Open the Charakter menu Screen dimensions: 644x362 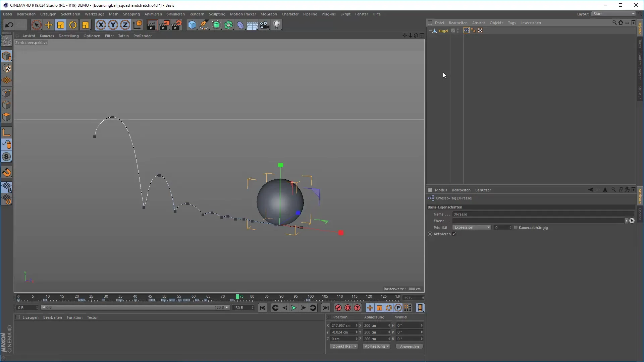click(290, 14)
